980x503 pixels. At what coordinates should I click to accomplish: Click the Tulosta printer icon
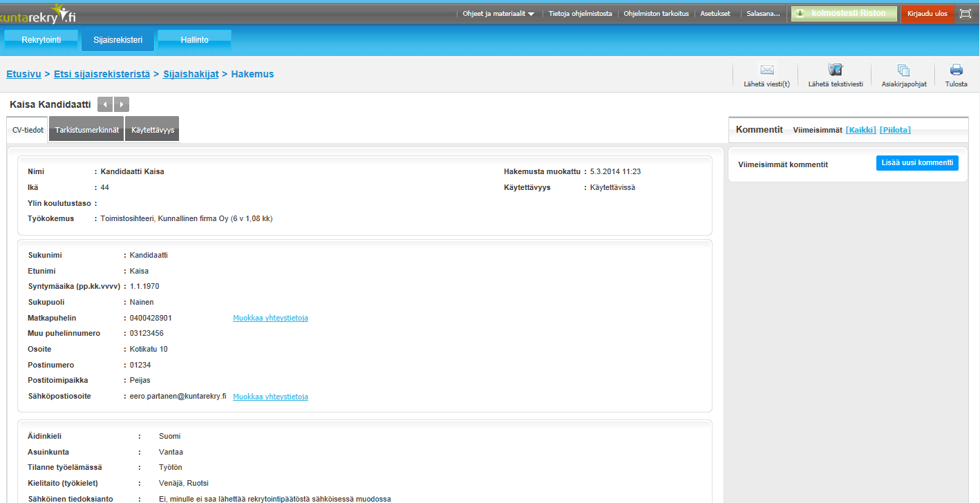pos(957,70)
